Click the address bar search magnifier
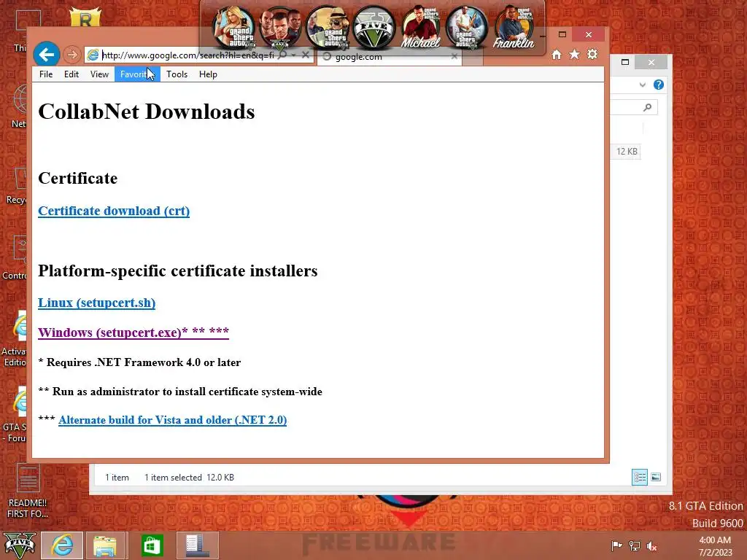This screenshot has height=560, width=747. click(282, 55)
